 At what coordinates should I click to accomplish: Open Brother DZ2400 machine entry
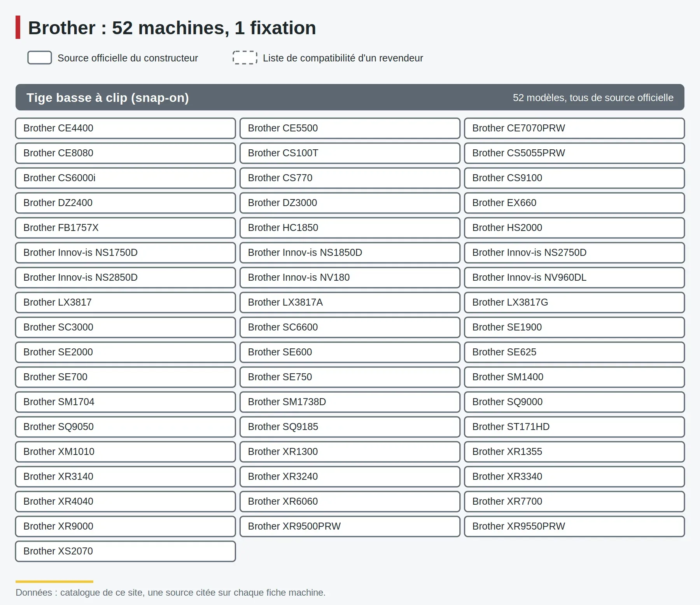click(125, 203)
